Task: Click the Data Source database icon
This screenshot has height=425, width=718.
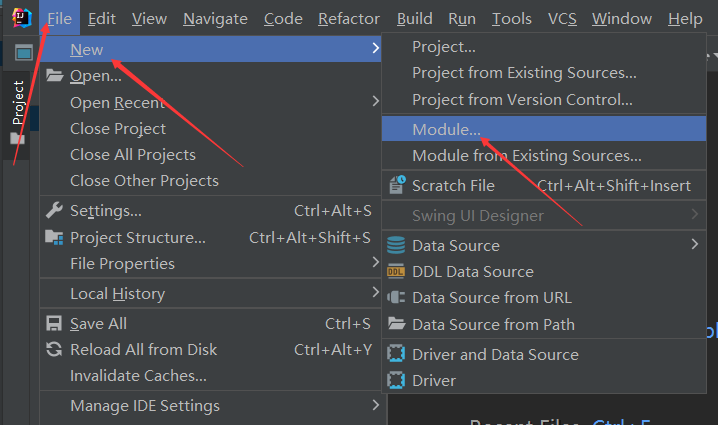Action: coord(396,246)
